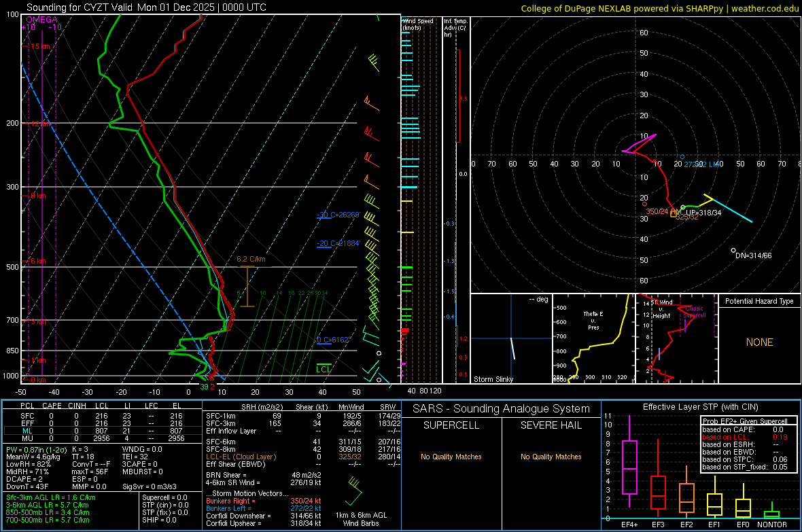Click the -20 C=21884' level label

click(x=338, y=243)
